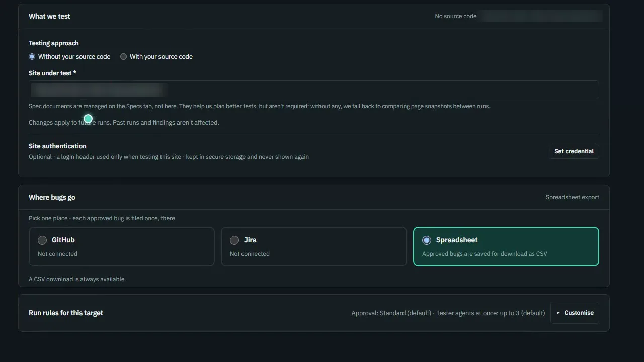Click "Not connected" under Jira
The image size is (644, 362).
coord(250,254)
